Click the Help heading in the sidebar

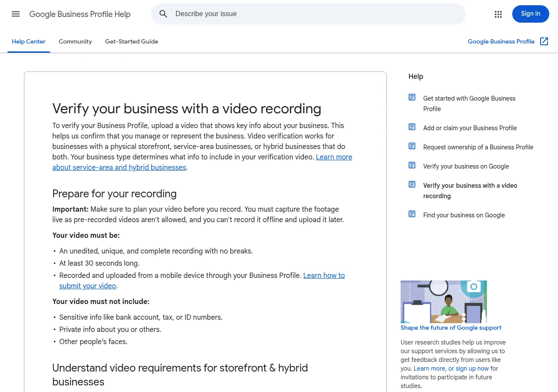coord(416,76)
